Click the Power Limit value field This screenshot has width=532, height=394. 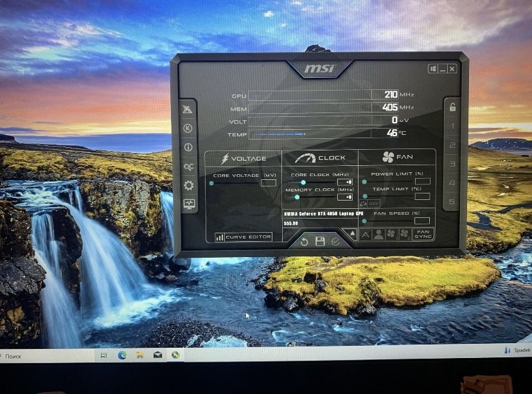click(x=422, y=181)
